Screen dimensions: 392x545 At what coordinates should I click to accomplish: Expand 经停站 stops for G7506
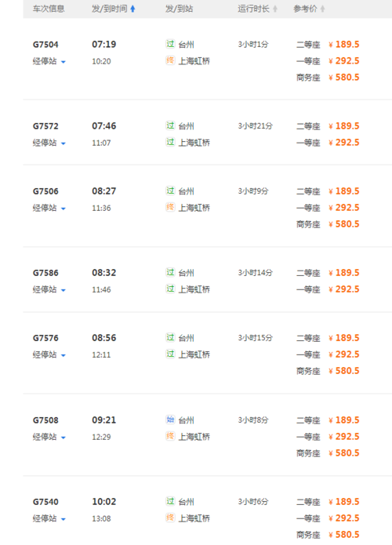[x=49, y=208]
